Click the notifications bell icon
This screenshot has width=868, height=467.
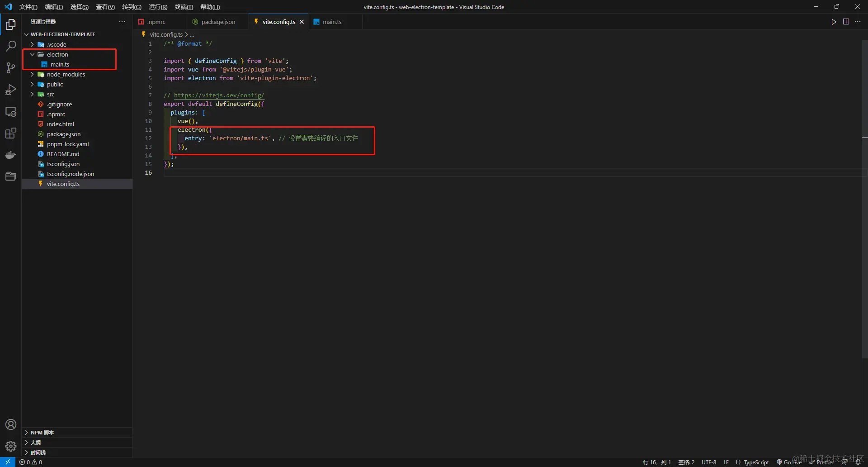point(858,462)
